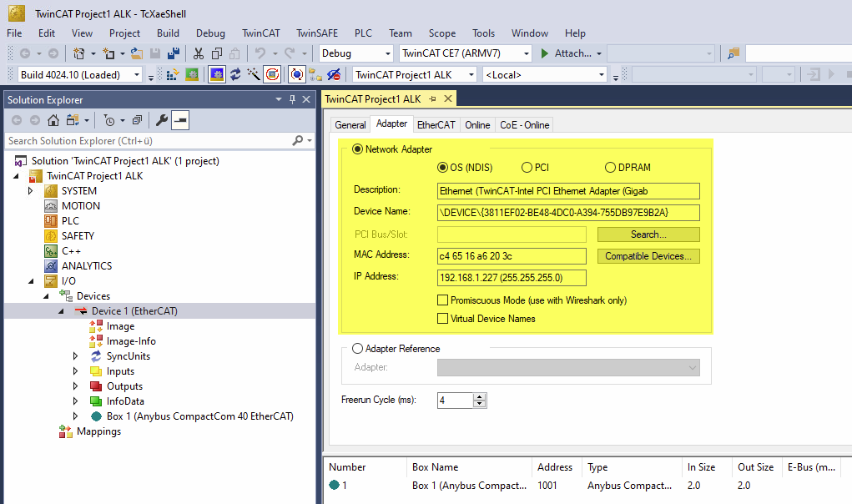Click the Pending Changes Filter clock icon

click(x=109, y=120)
